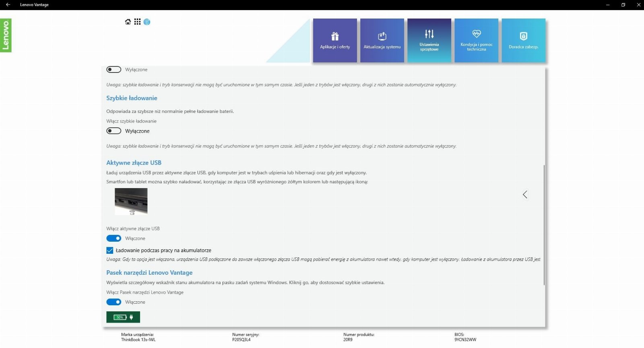Viewport: 644px width, 348px height.
Task: Click the Szybkie ładowanie heading
Action: pyautogui.click(x=132, y=98)
